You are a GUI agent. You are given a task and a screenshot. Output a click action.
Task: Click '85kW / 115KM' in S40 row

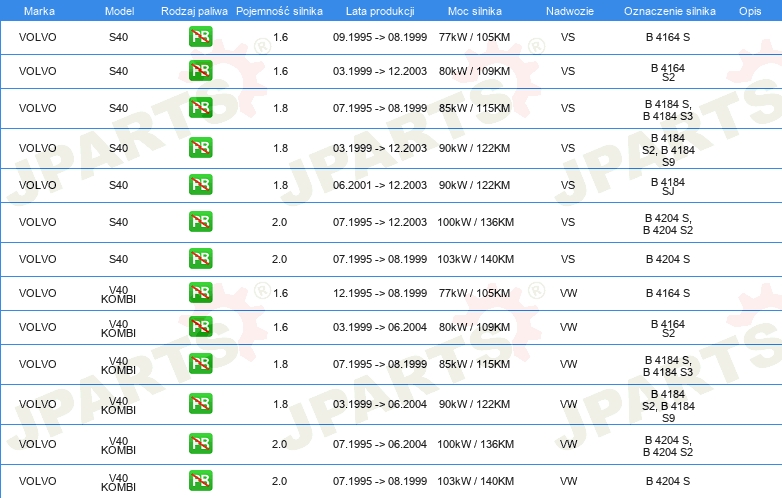(x=474, y=108)
